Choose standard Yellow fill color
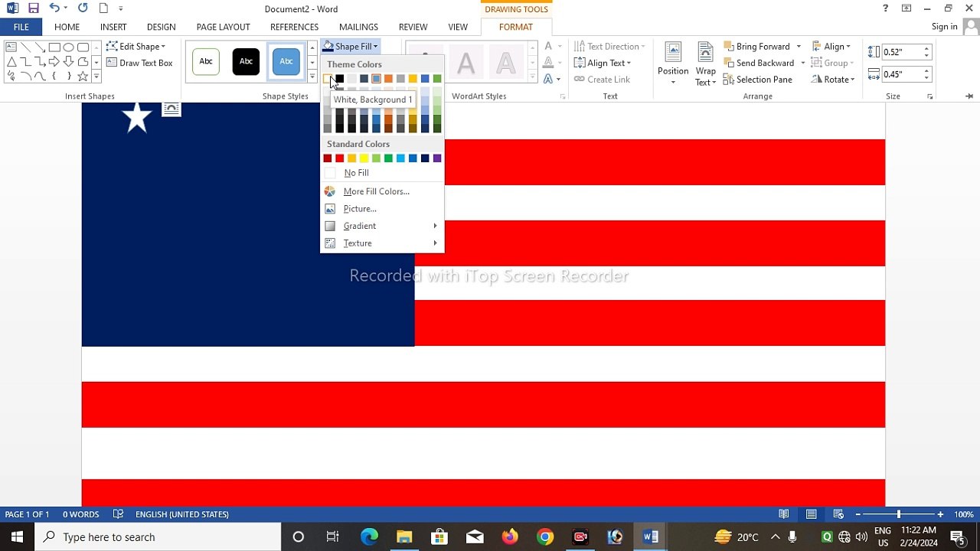980x551 pixels. coord(364,158)
